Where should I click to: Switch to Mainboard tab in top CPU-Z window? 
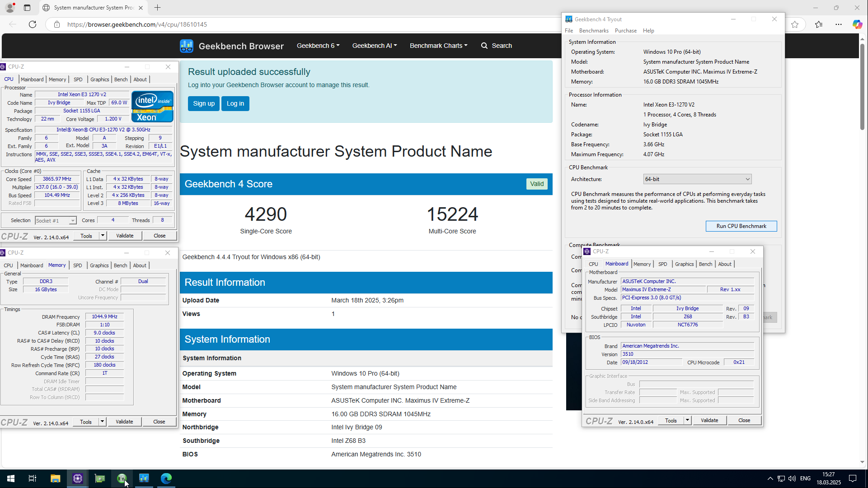32,79
